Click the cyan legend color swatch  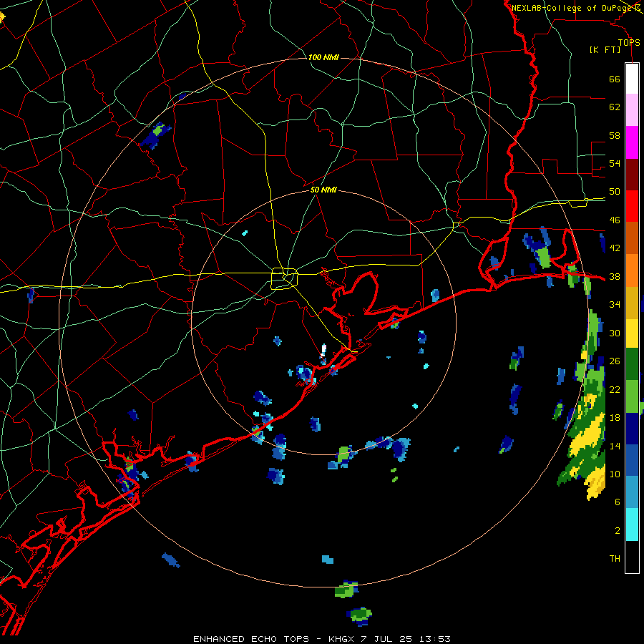tap(632, 525)
